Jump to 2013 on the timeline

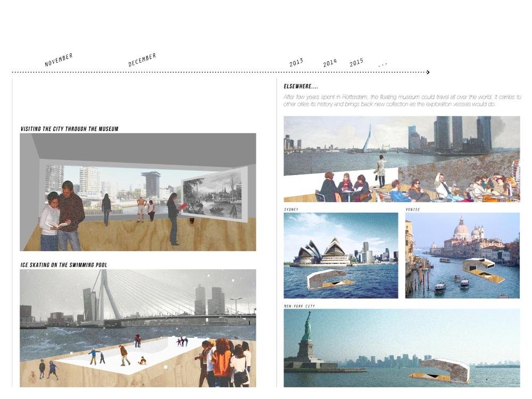point(296,62)
